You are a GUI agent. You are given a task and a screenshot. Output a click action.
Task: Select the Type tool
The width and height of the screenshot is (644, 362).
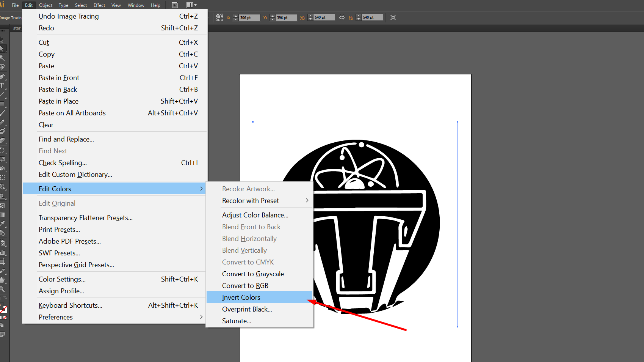click(x=2, y=86)
